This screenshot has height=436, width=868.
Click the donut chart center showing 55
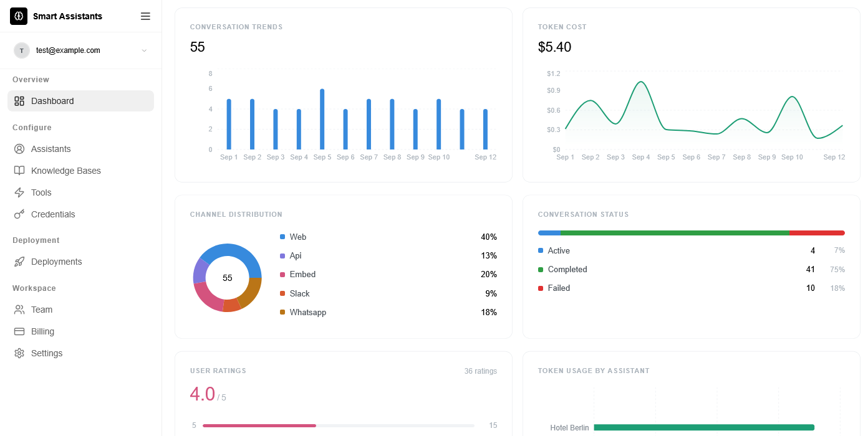(x=228, y=278)
